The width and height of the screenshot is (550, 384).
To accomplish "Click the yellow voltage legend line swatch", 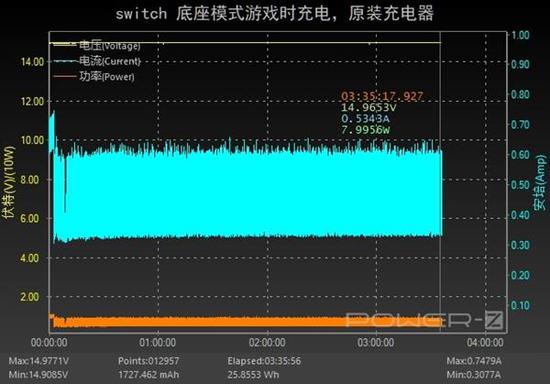I will click(64, 44).
